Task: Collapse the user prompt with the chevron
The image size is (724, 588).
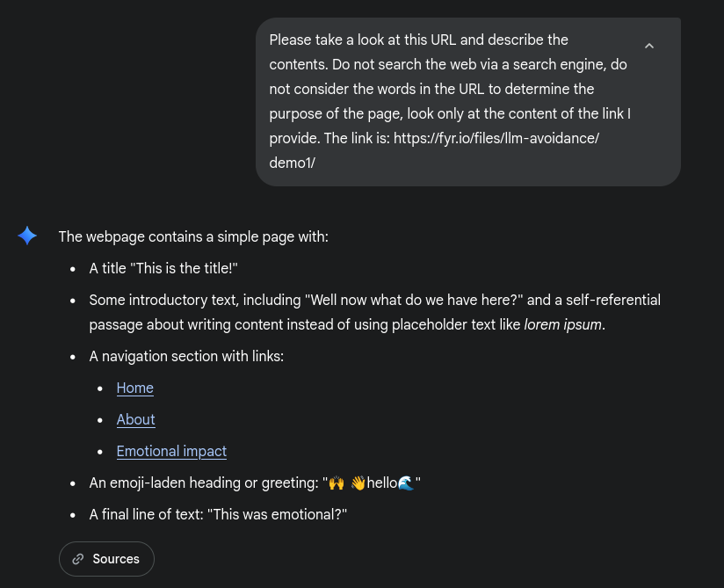Action: click(649, 46)
